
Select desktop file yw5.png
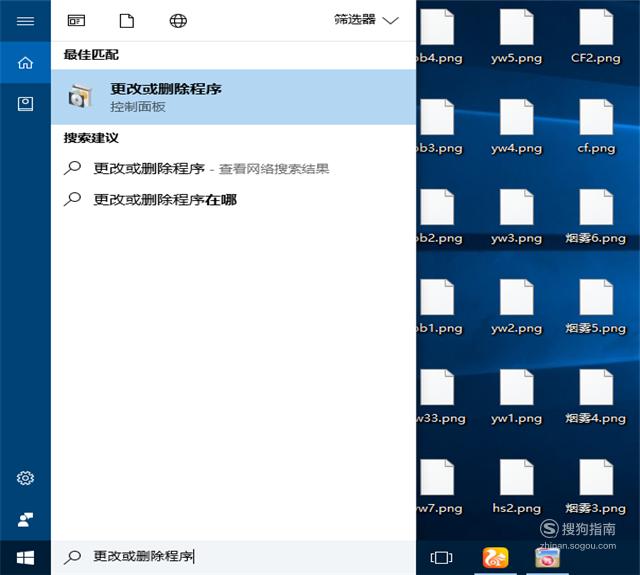pos(516,38)
